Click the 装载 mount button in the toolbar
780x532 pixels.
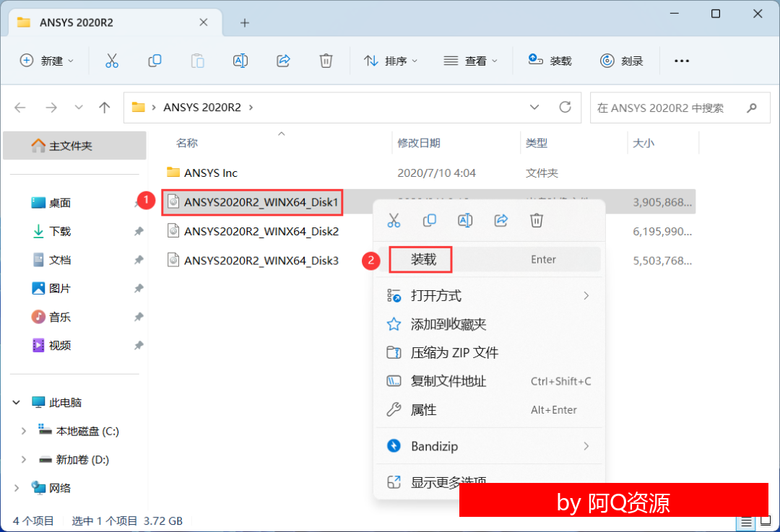click(x=550, y=61)
